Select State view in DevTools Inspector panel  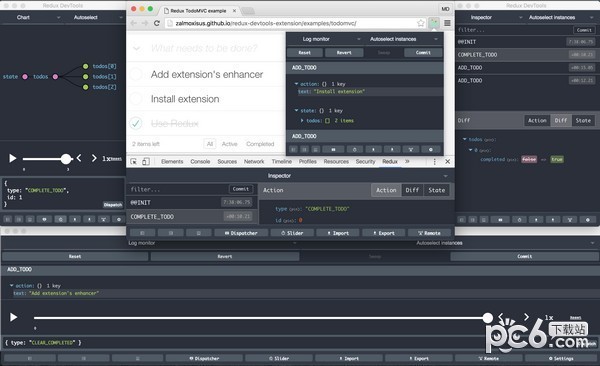[437, 190]
